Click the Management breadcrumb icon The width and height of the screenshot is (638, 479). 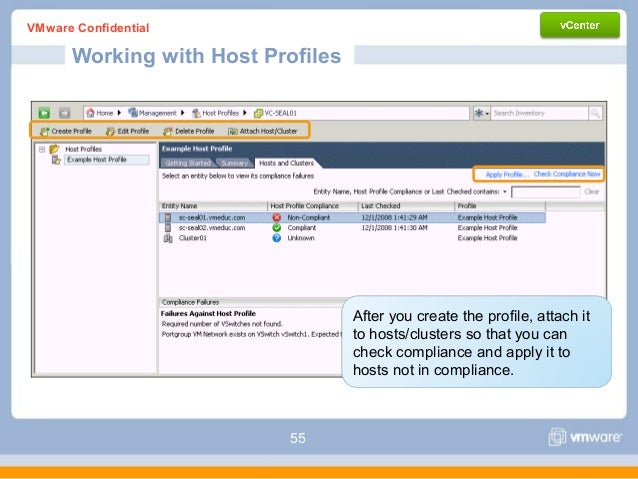pyautogui.click(x=133, y=113)
